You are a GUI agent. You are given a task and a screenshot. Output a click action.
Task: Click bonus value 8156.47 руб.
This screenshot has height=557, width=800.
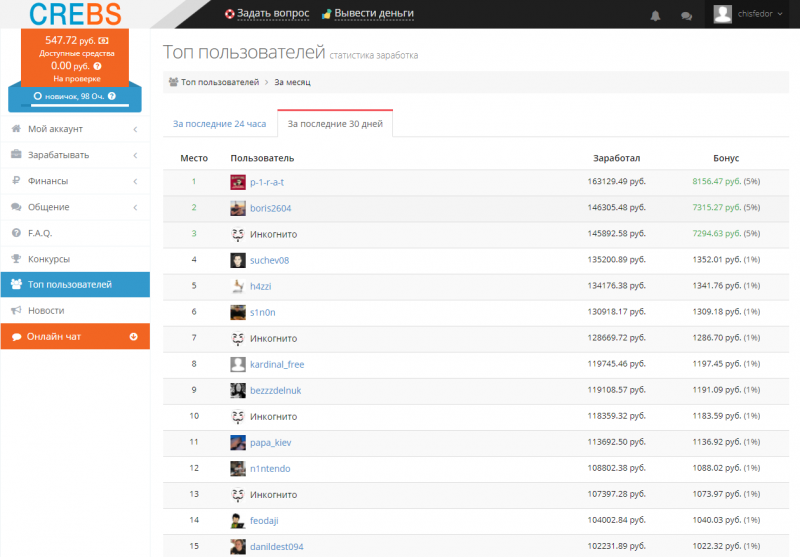coord(716,181)
